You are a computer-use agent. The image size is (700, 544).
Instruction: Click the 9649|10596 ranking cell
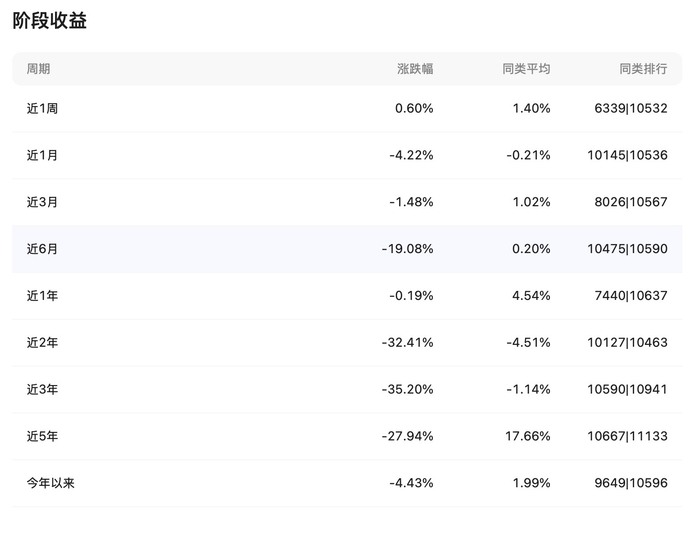click(629, 483)
